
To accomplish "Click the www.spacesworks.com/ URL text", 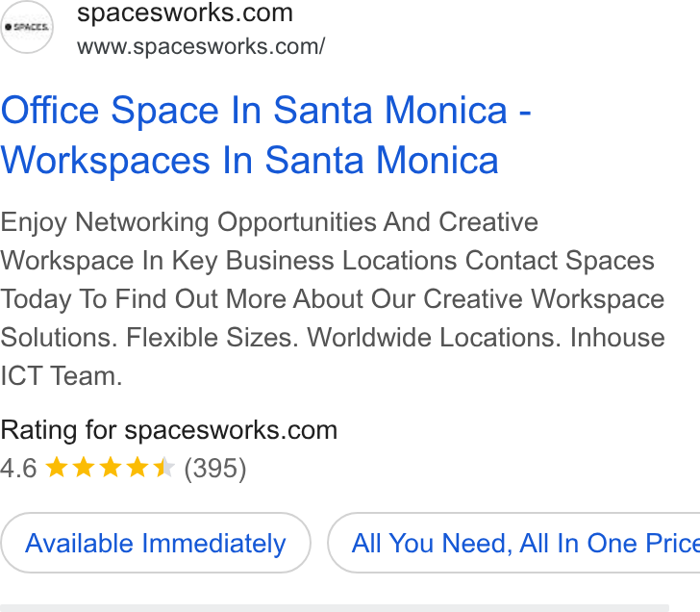I will (x=201, y=46).
